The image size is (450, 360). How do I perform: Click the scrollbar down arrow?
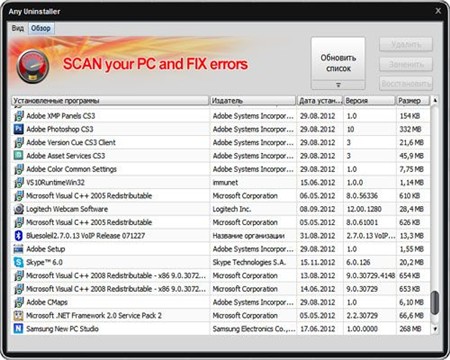(x=435, y=329)
